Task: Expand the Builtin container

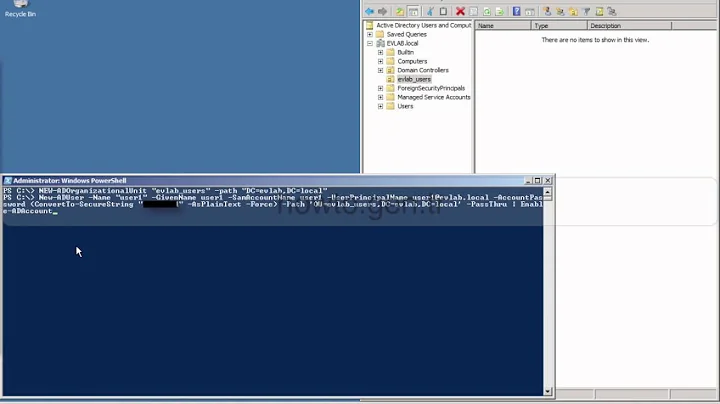Action: [x=380, y=52]
